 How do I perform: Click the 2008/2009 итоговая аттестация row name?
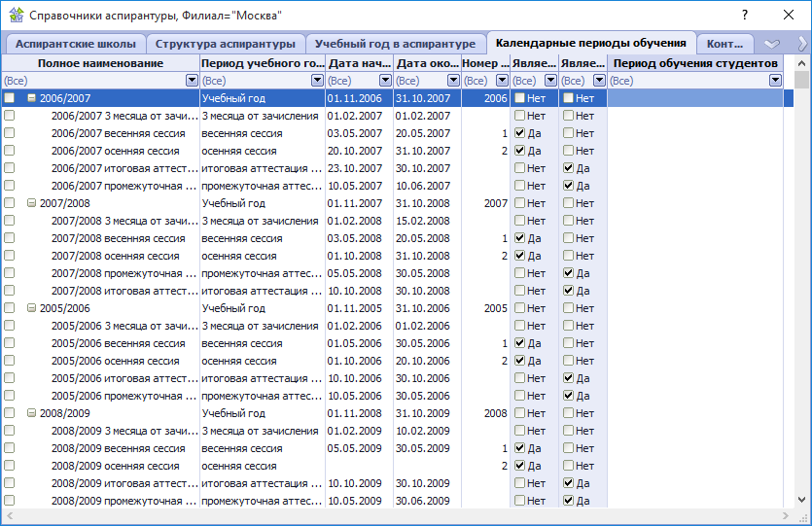coord(117,483)
